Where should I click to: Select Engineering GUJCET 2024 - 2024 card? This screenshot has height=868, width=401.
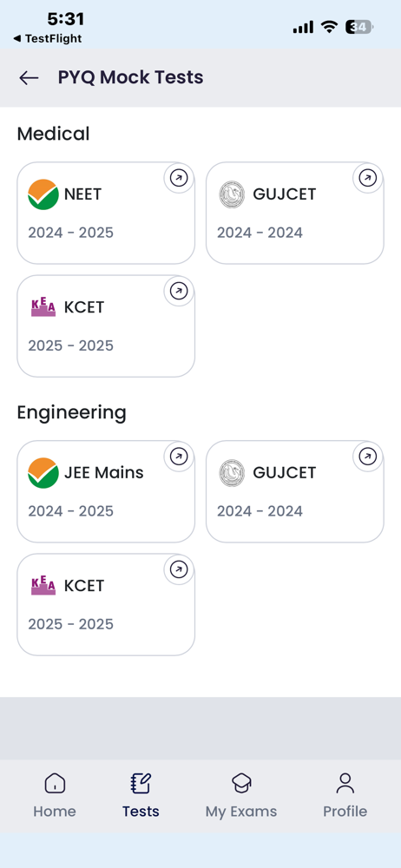tap(294, 491)
